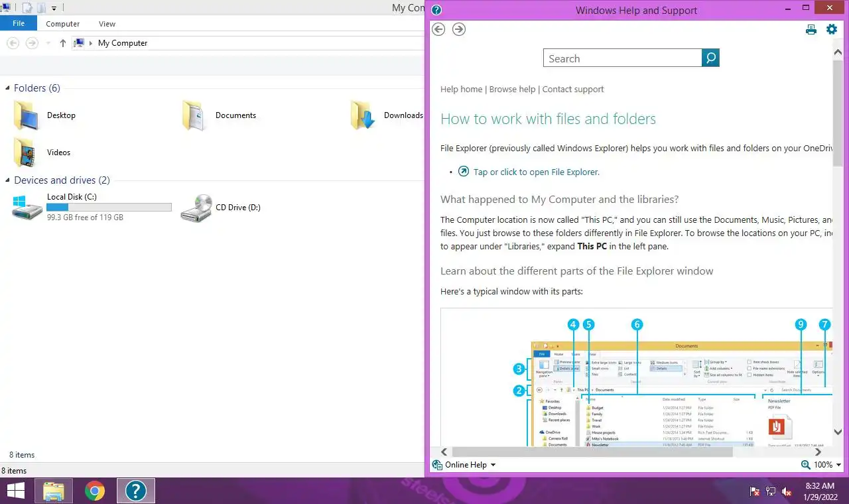Click the Local Disk usage bar
Screen dimensions: 849x504
click(109, 208)
